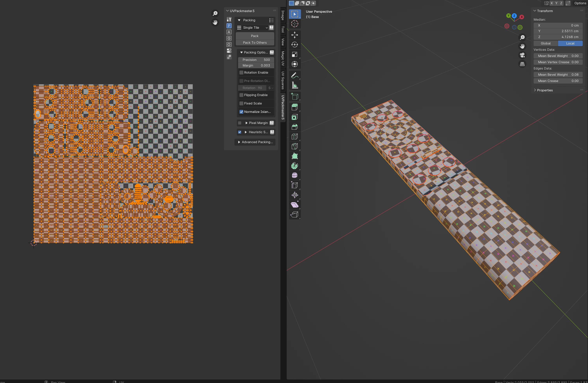Switch to orthographic grid view icon
Image resolution: width=588 pixels, height=383 pixels.
(522, 64)
